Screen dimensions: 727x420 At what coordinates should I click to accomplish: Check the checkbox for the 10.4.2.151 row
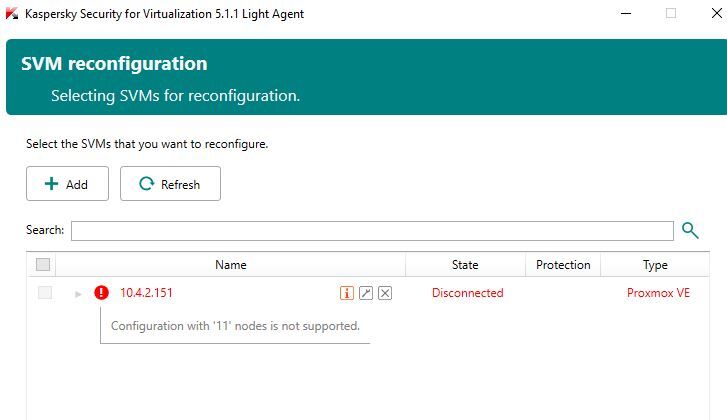44,293
